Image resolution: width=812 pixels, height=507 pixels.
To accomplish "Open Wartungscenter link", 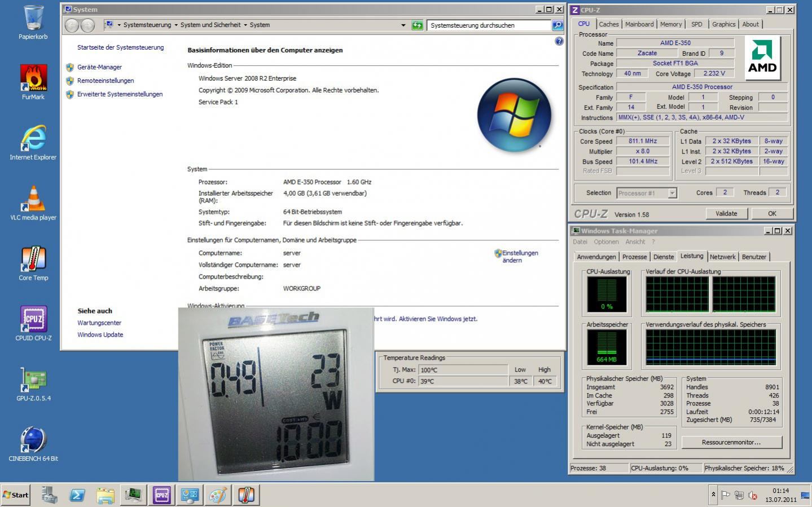I will coord(99,323).
